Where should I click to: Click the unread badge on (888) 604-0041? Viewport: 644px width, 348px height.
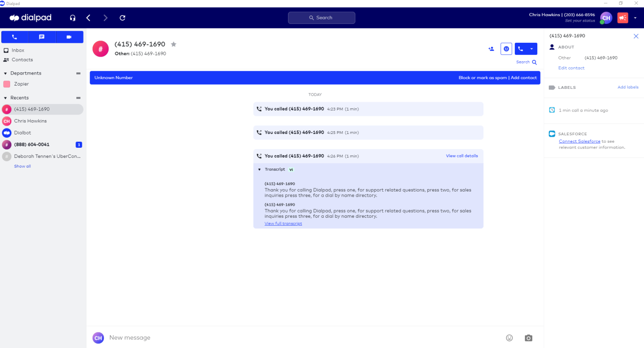pos(79,145)
